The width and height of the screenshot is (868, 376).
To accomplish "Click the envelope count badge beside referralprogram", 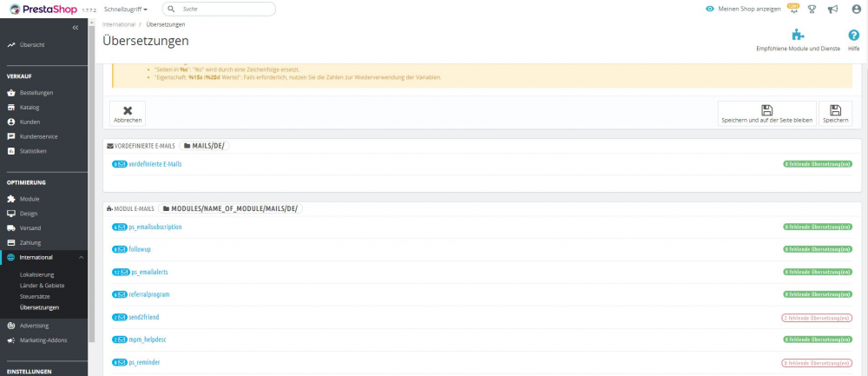I will 120,294.
